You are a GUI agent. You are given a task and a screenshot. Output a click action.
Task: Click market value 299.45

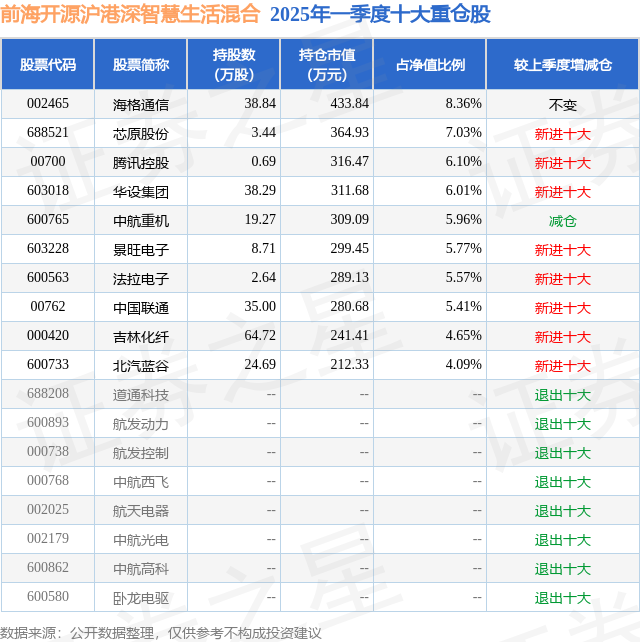pos(349,249)
